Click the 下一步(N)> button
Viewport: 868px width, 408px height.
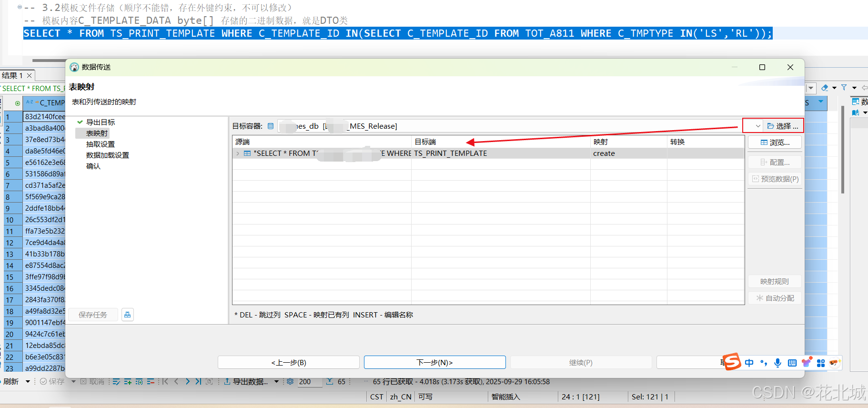coord(434,362)
